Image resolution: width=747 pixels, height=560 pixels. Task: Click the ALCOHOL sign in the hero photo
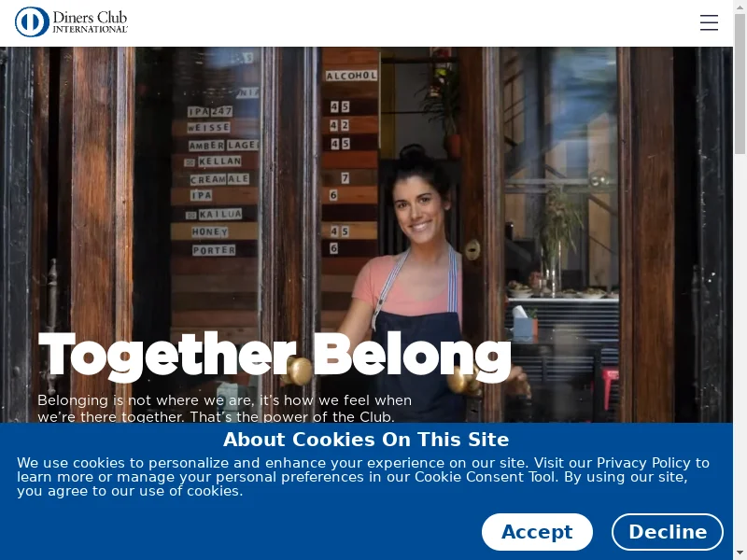point(351,76)
